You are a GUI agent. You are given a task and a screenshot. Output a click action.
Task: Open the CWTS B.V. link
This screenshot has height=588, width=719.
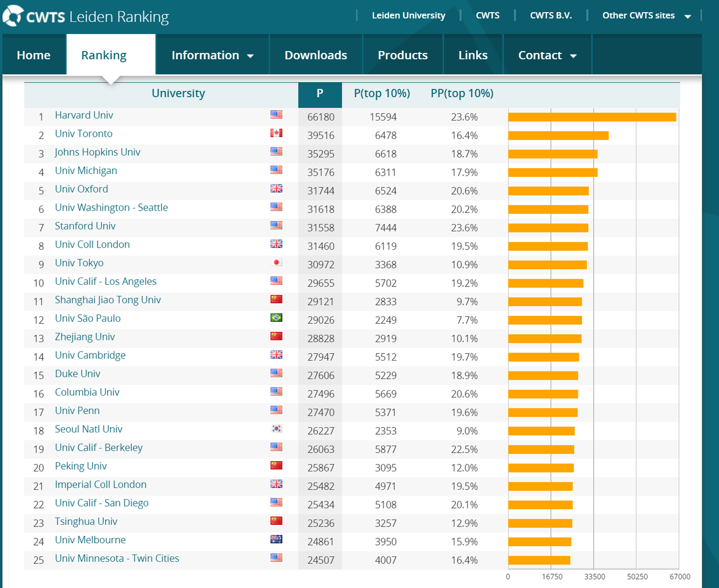551,16
